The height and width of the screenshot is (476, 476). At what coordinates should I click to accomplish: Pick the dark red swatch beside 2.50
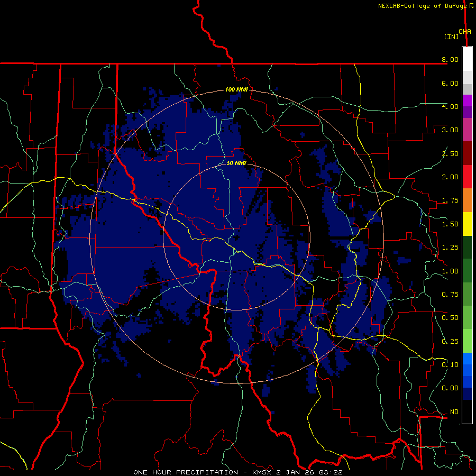tap(467, 153)
